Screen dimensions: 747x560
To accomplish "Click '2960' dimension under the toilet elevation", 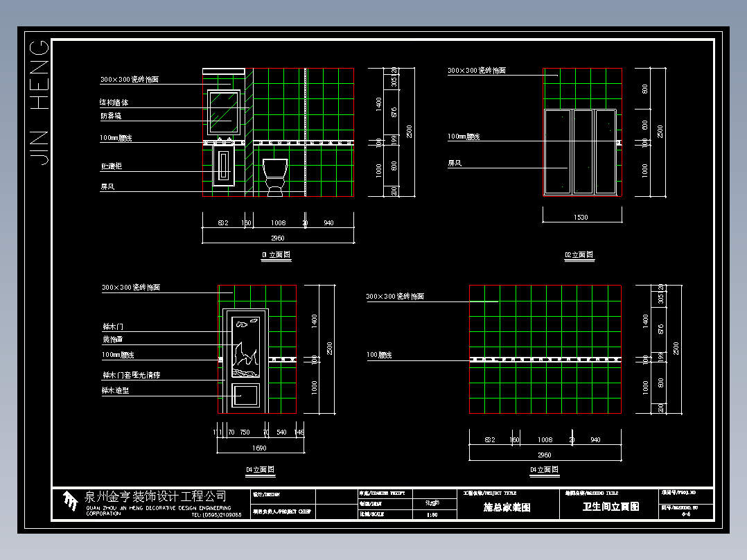I will point(278,238).
